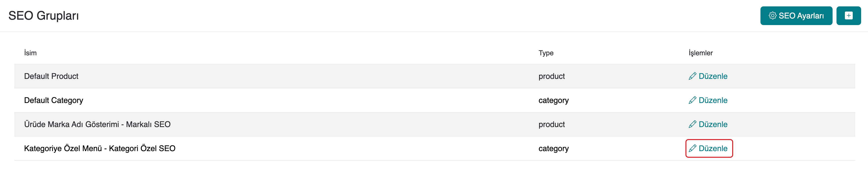Viewport: 868px width, 172px height.
Task: Click pencil icon for Default Category row
Action: click(x=692, y=100)
